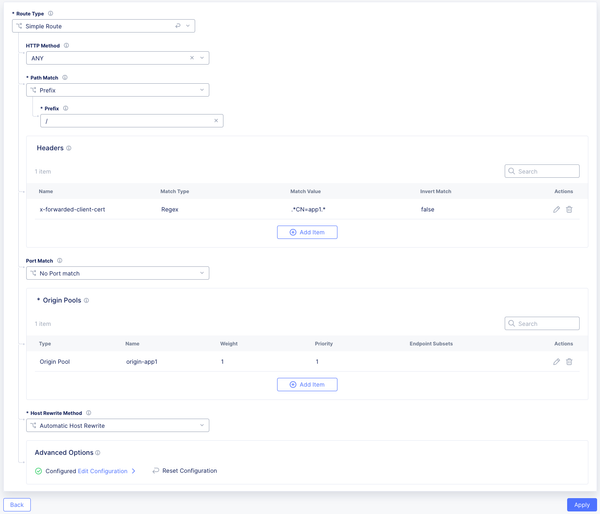This screenshot has width=600, height=514.
Task: Show info for Host Rewrite Method
Action: click(89, 413)
